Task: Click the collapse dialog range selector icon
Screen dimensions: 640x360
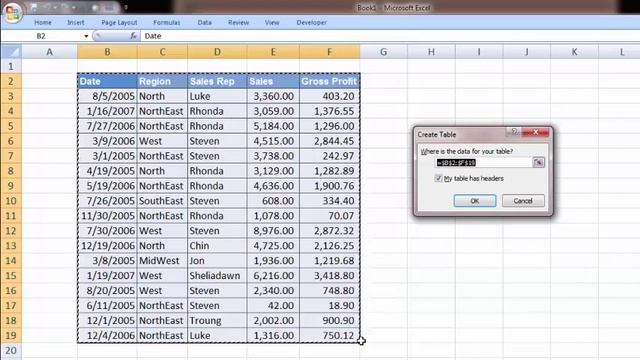Action: 538,162
